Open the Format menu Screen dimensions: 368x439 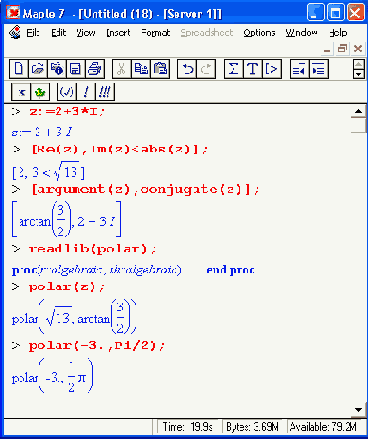(156, 33)
